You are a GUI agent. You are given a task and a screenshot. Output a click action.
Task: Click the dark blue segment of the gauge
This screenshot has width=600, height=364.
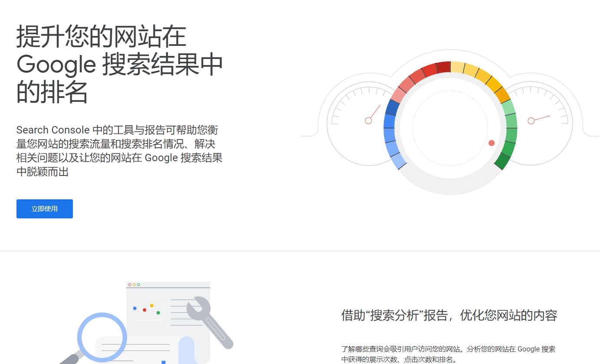click(x=392, y=107)
